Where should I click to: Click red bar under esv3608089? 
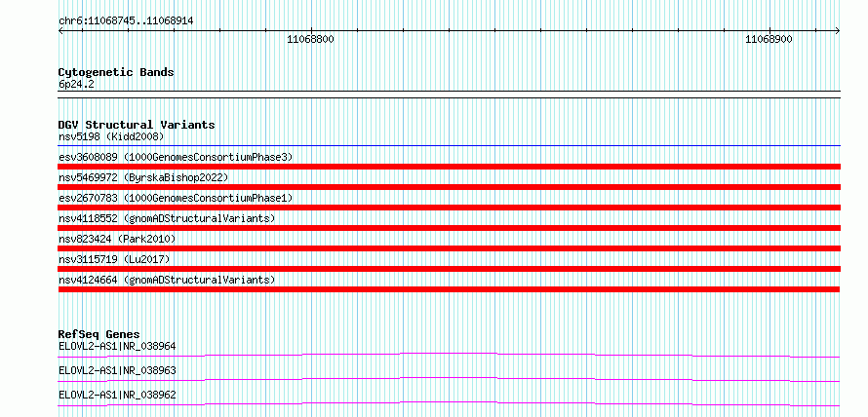point(449,167)
